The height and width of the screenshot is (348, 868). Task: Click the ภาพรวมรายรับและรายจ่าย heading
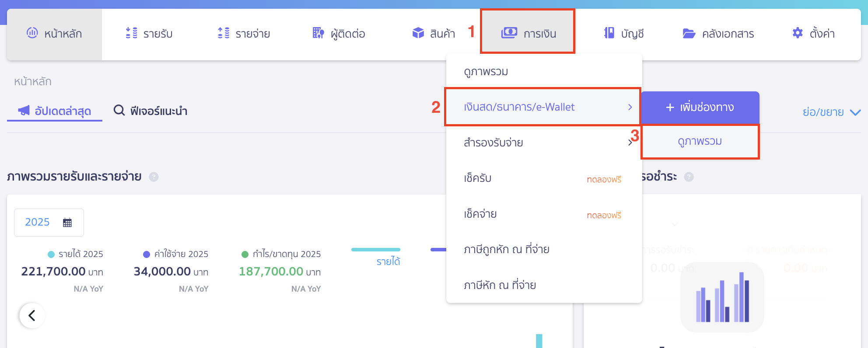click(x=74, y=177)
